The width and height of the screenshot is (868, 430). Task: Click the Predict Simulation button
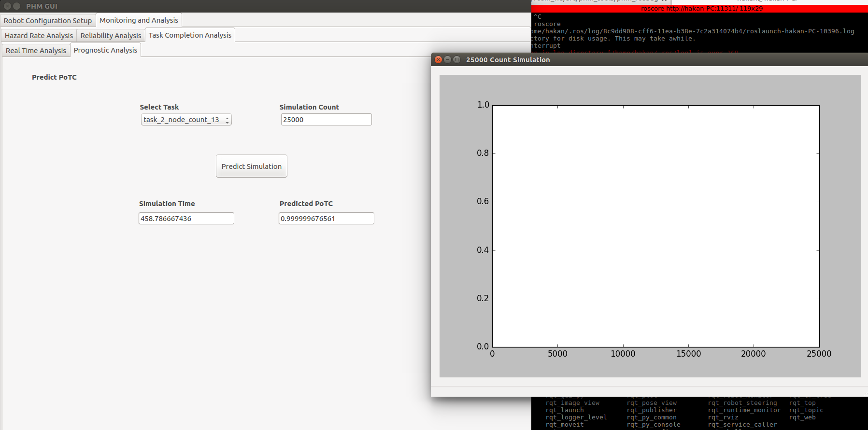251,166
